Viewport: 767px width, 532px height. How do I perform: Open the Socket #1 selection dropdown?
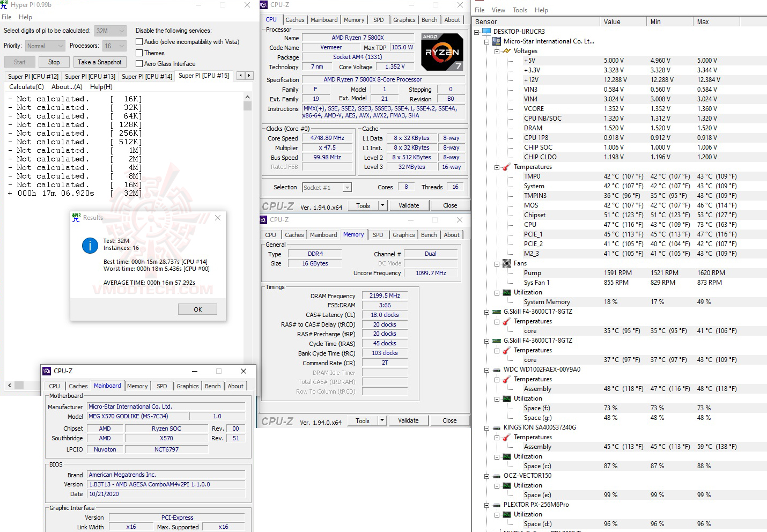coord(327,187)
